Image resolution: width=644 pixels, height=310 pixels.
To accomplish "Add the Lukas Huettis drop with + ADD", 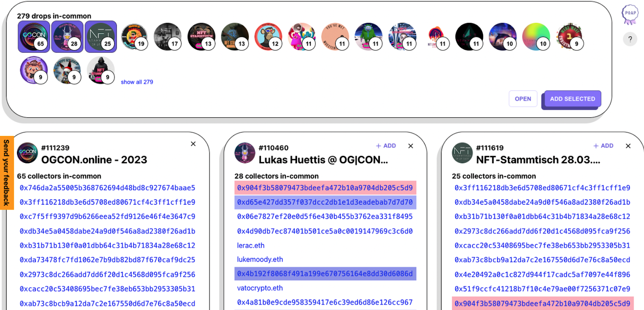I will coord(386,146).
